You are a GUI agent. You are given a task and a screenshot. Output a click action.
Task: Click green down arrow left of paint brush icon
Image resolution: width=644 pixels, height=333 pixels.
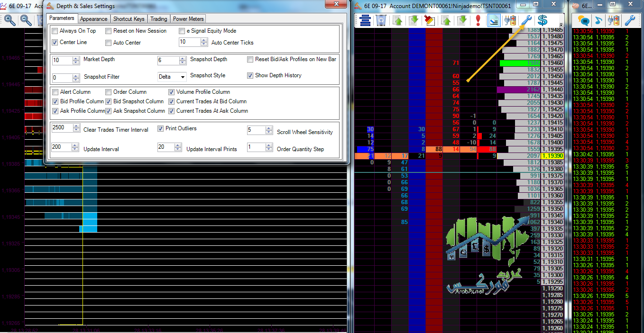tap(414, 20)
